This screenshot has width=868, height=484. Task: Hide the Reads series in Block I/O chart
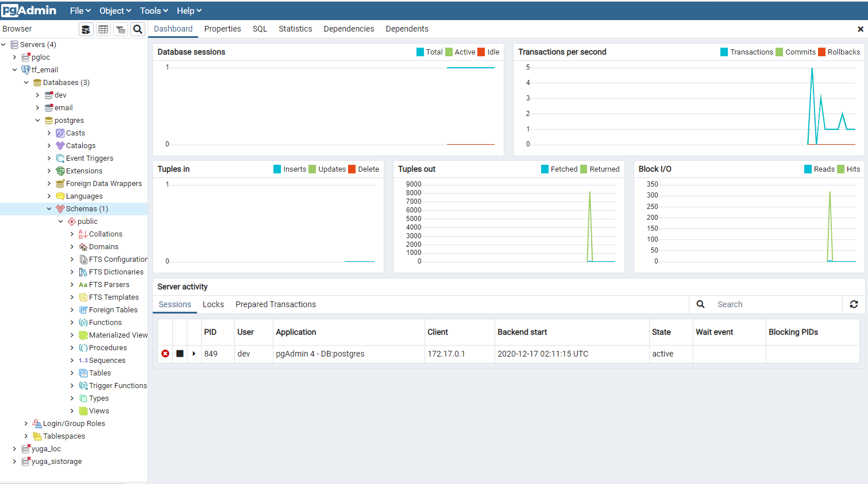(x=820, y=169)
